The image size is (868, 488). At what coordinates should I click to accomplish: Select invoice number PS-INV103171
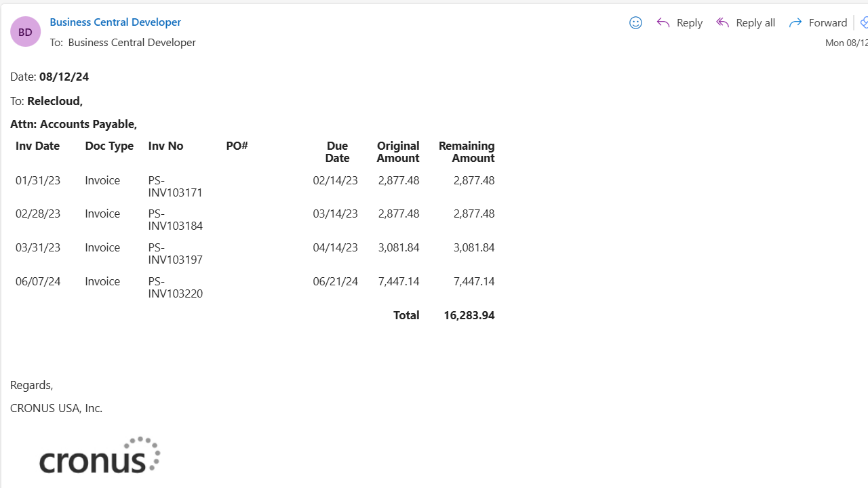pyautogui.click(x=175, y=186)
